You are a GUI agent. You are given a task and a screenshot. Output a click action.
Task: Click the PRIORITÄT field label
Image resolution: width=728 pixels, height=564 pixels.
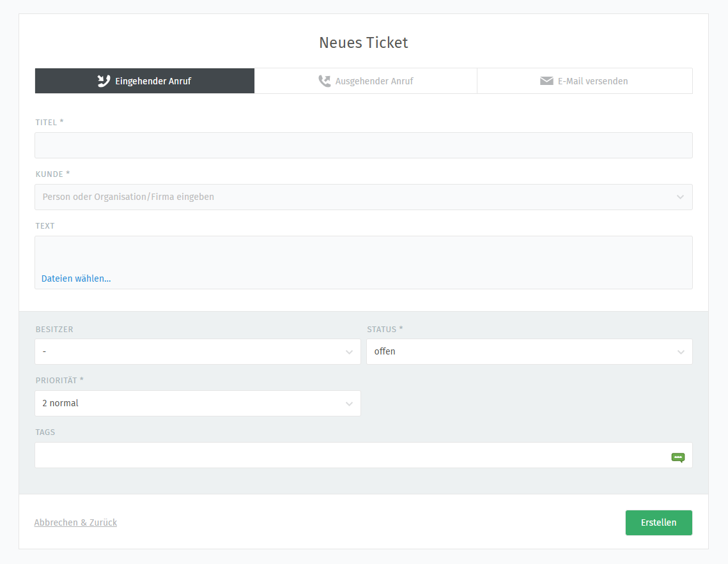59,380
